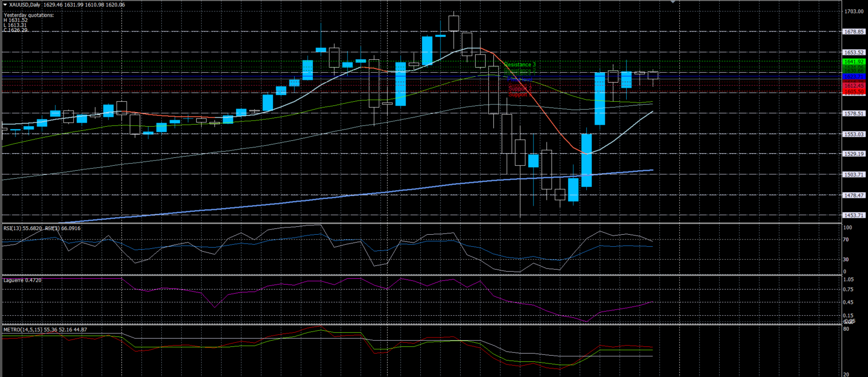
Task: Click the chart shift triangle marker at top
Action: pos(673,2)
